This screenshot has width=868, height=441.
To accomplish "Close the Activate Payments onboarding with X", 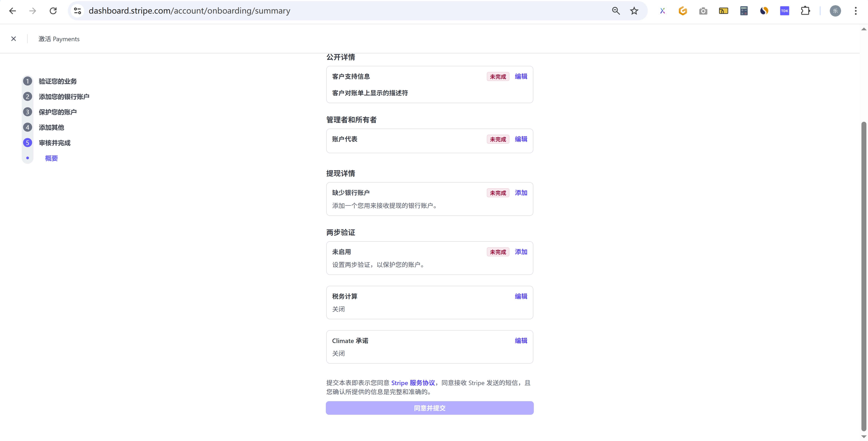I will coord(14,39).
